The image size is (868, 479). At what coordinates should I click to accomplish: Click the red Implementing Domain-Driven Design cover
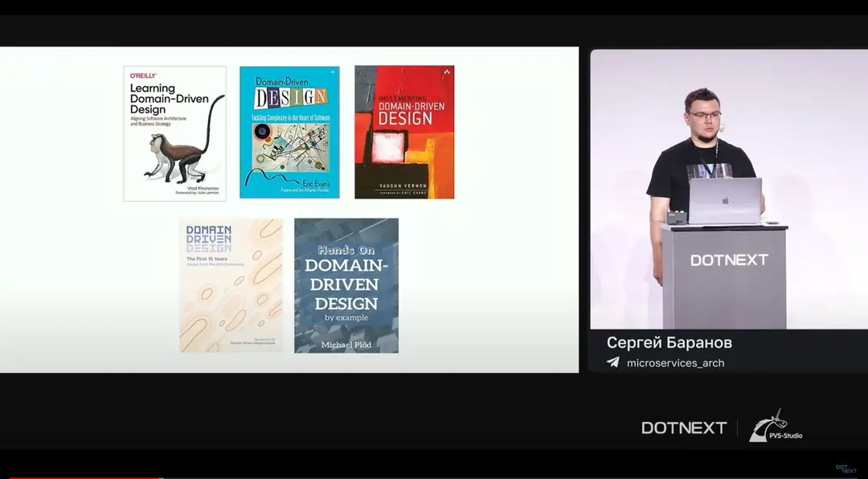pyautogui.click(x=404, y=133)
